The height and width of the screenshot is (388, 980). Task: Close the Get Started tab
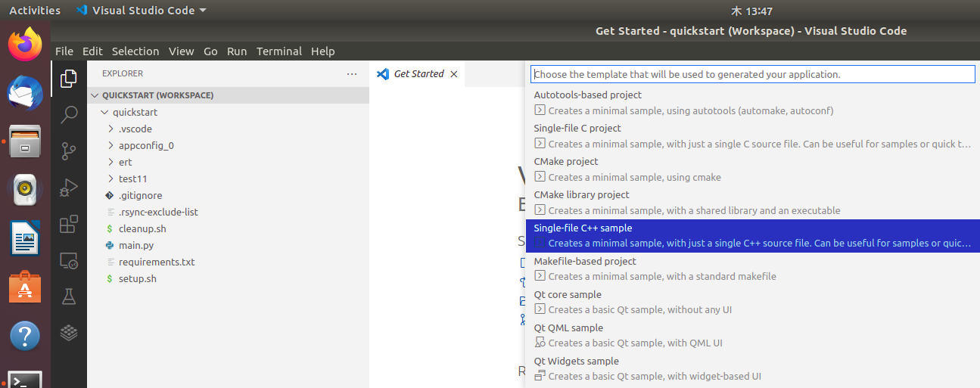pos(454,74)
